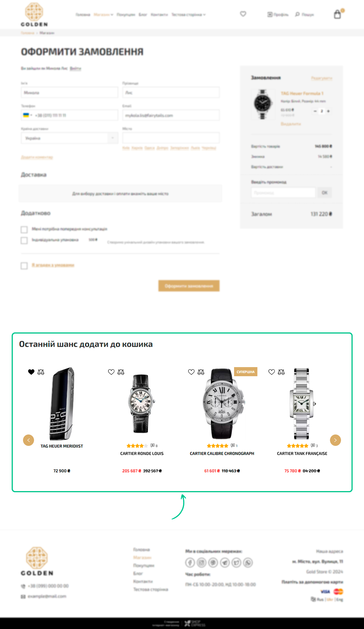Tick the agree with terms checkbox

click(24, 266)
